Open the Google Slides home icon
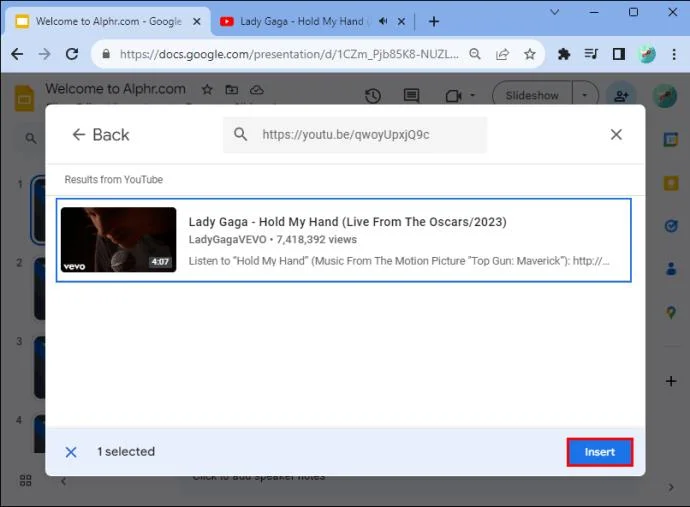 [25, 97]
